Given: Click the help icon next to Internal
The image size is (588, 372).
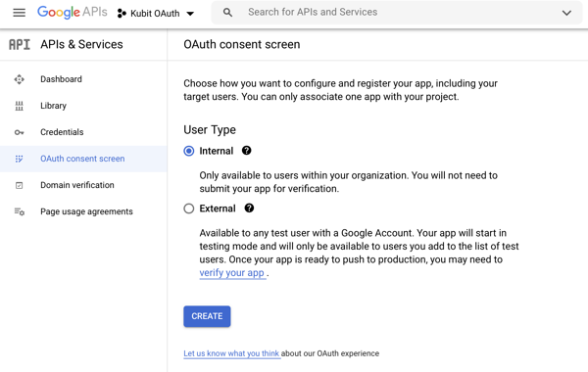Looking at the screenshot, I should 246,151.
